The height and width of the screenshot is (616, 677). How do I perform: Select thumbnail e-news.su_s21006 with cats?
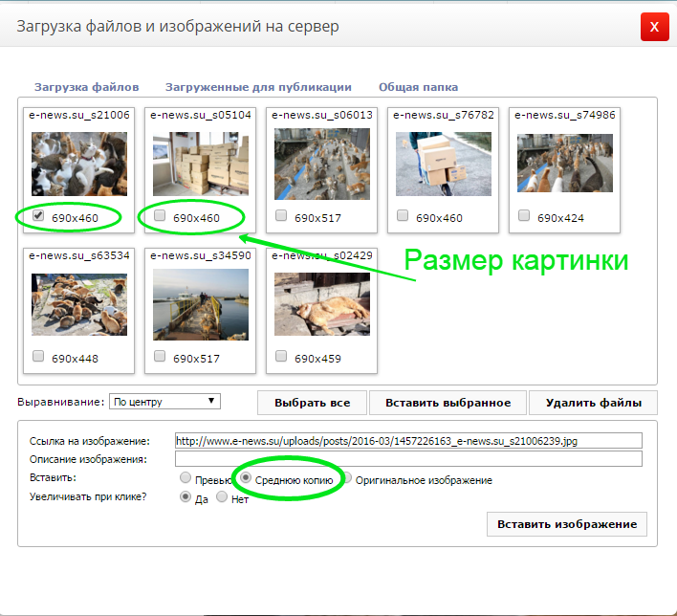(x=78, y=165)
